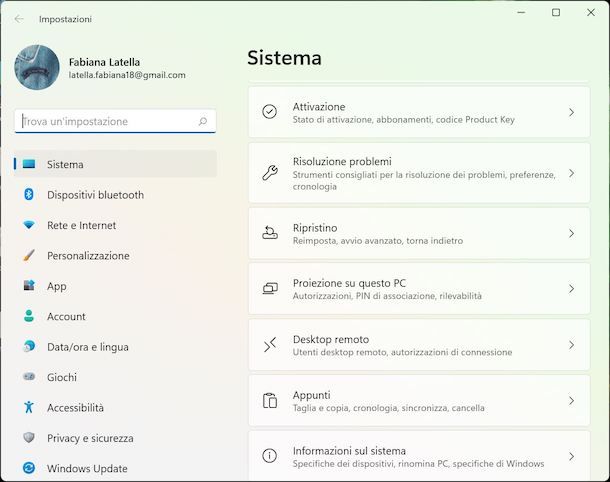Click the App icon in the sidebar

(x=29, y=286)
